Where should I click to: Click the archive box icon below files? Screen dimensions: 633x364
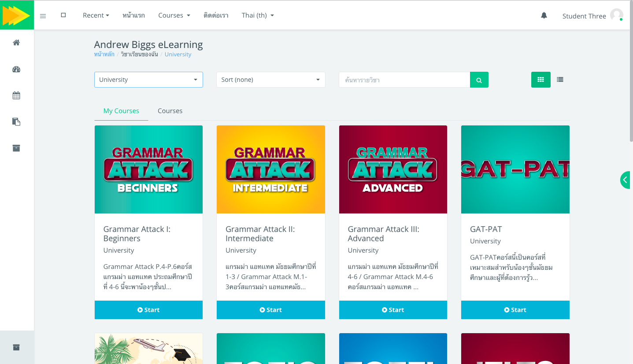(16, 148)
